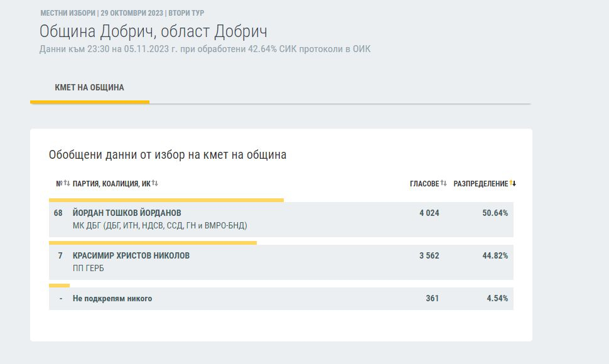
Task: Sort votes using ГЛАСОВЕ arrows icon
Action: tap(443, 183)
